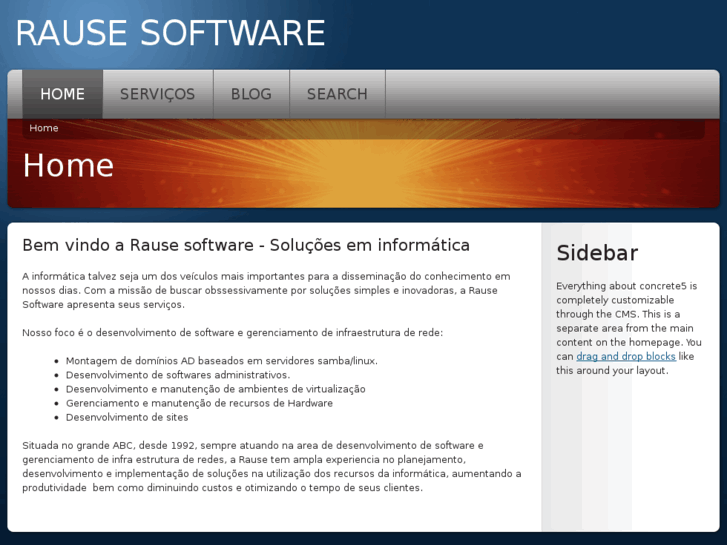Click paragraph starting 'A informática talvez seja'
Image resolution: width=727 pixels, height=545 pixels.
[x=266, y=290]
